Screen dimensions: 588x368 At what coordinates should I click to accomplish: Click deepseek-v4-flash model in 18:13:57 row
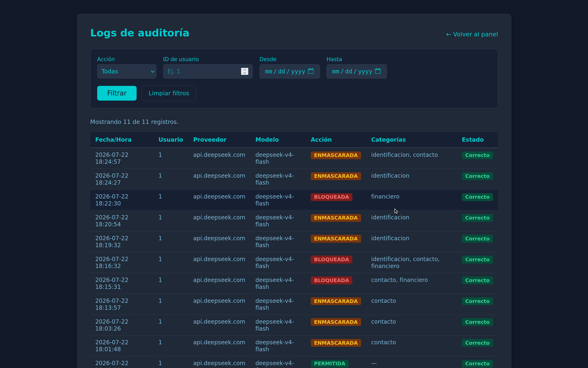275,304
